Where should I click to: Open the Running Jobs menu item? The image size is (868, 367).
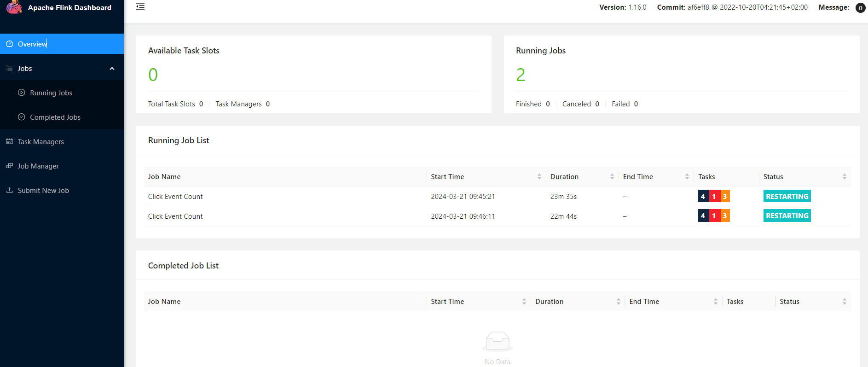(x=62, y=93)
